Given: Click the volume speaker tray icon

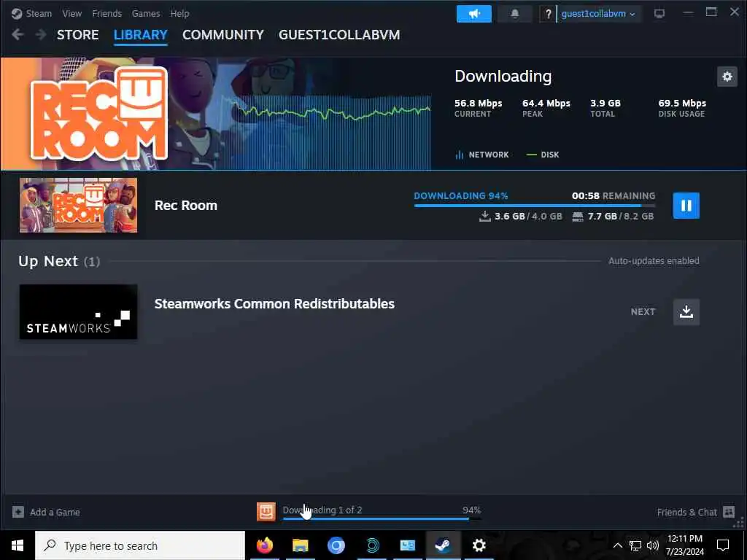Looking at the screenshot, I should pyautogui.click(x=653, y=545).
